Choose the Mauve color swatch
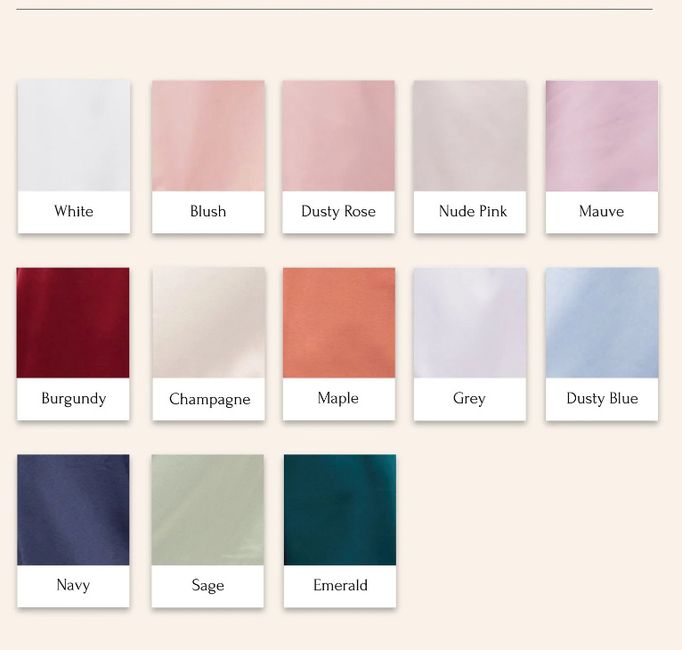 click(602, 157)
